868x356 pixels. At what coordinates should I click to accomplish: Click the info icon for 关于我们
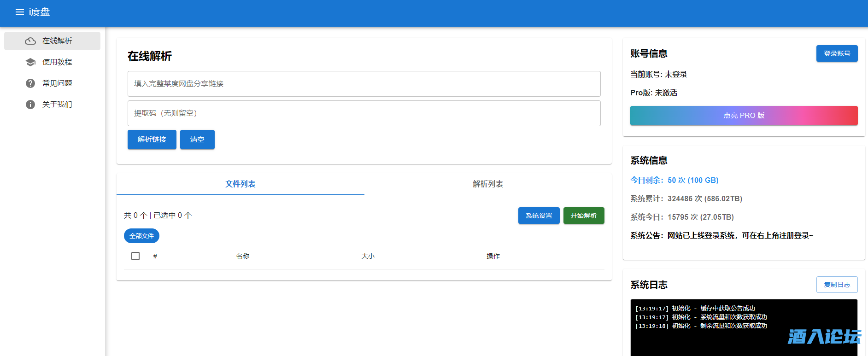click(x=30, y=105)
